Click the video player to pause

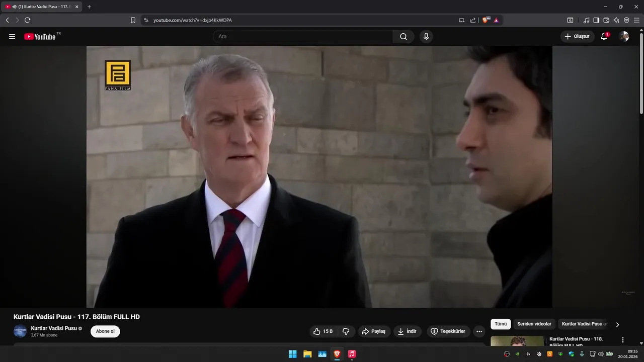[x=319, y=177]
